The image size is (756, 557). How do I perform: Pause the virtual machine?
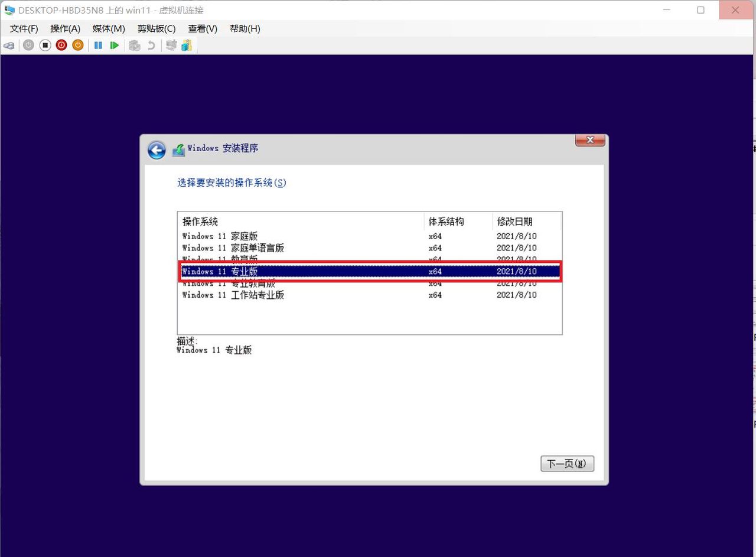coord(98,45)
